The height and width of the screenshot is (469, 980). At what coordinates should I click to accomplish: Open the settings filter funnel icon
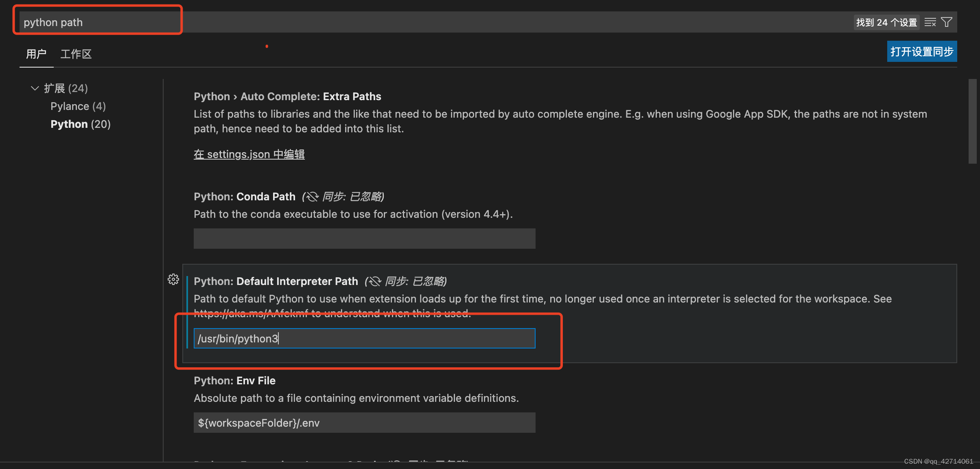pos(947,22)
